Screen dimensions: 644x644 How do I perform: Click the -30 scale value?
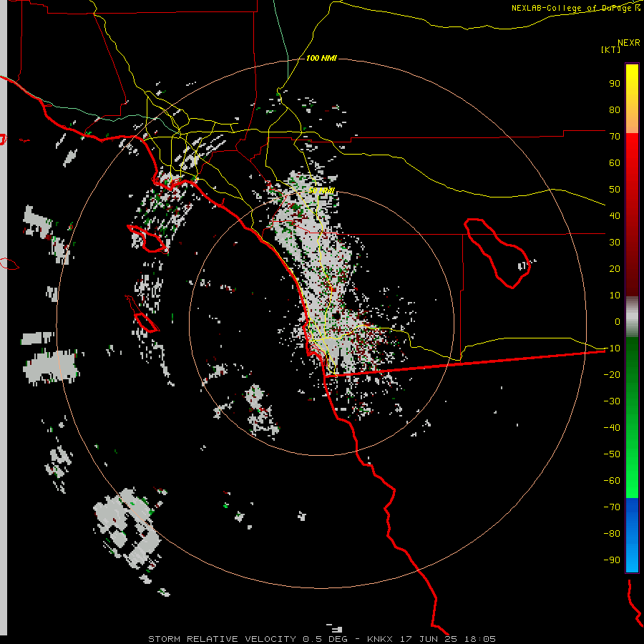coord(612,401)
